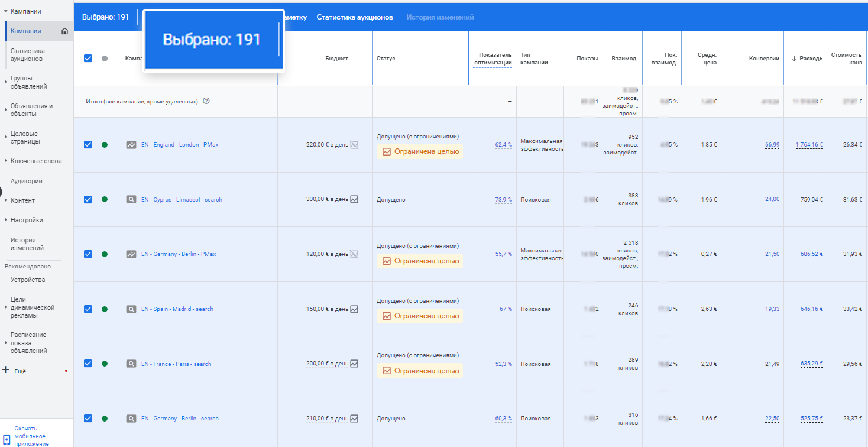Click search campaign type icon for Spain Madrid

pyautogui.click(x=131, y=309)
